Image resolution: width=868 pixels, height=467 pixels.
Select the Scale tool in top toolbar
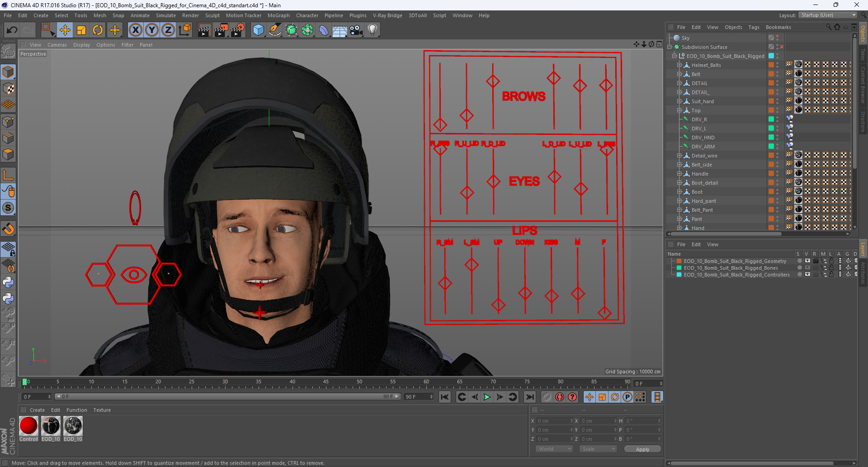click(81, 30)
